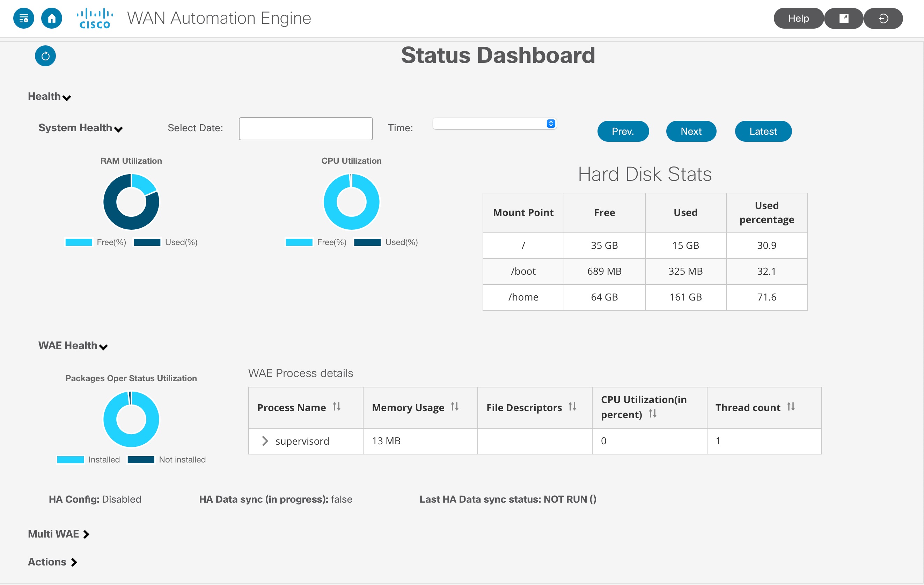Expand the Multi WAE section

coord(86,534)
